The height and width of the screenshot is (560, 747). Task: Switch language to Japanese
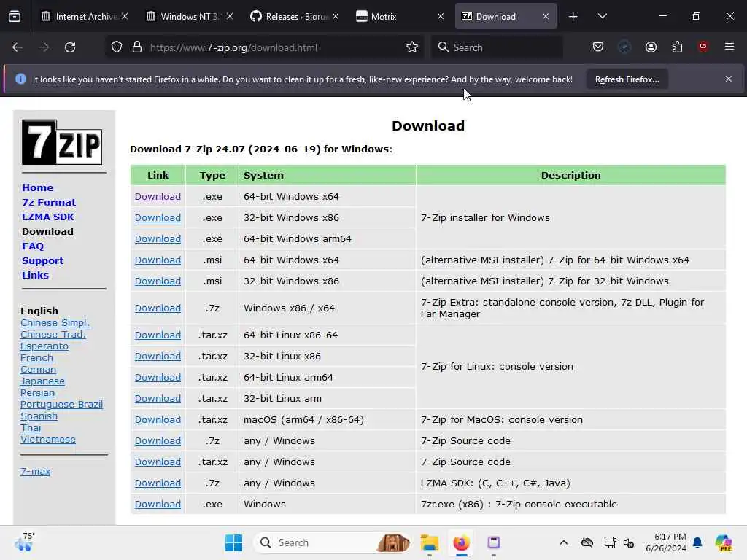pyautogui.click(x=42, y=381)
